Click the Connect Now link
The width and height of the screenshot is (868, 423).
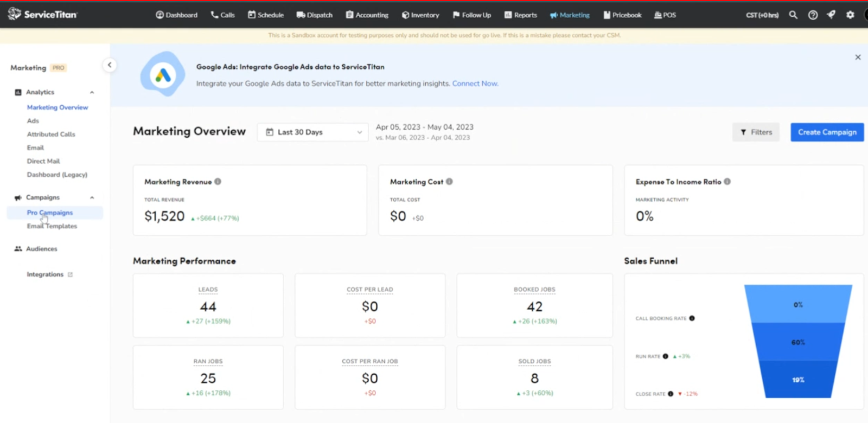tap(475, 84)
